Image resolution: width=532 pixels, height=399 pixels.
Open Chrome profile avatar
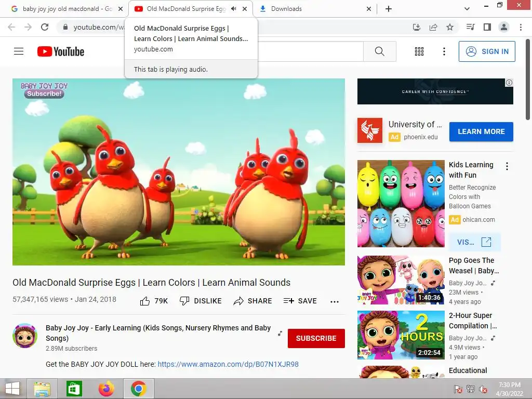click(x=504, y=27)
